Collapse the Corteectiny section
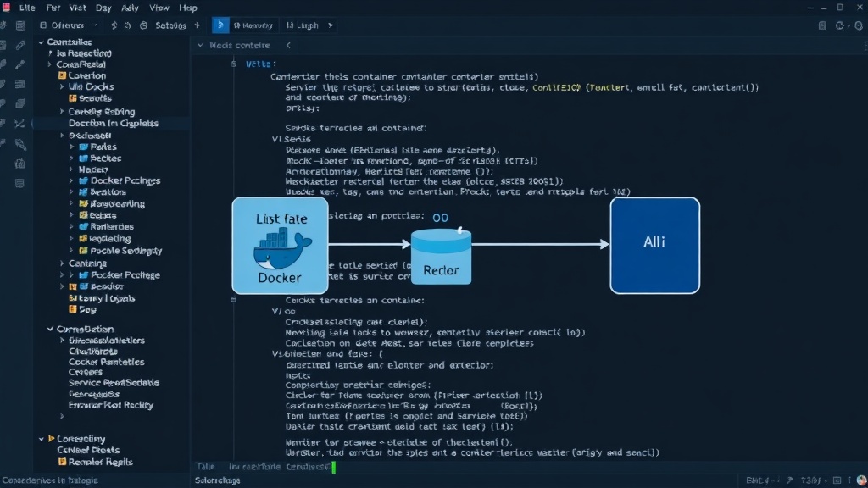868x488 pixels. point(41,439)
